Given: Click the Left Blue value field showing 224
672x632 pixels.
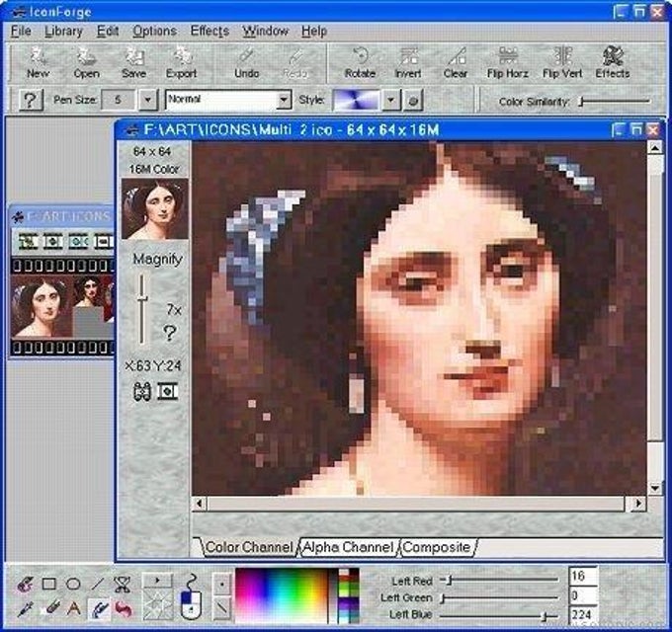Looking at the screenshot, I should [583, 615].
